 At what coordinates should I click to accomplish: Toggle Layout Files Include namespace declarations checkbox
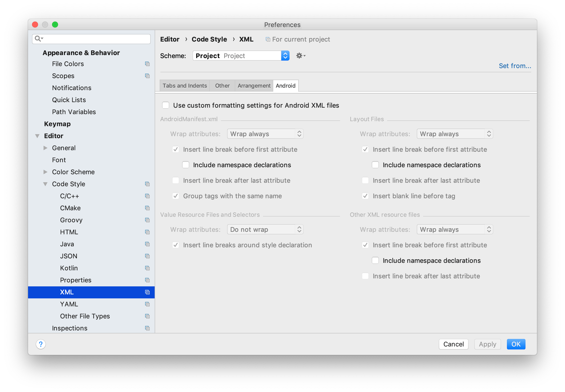[375, 165]
